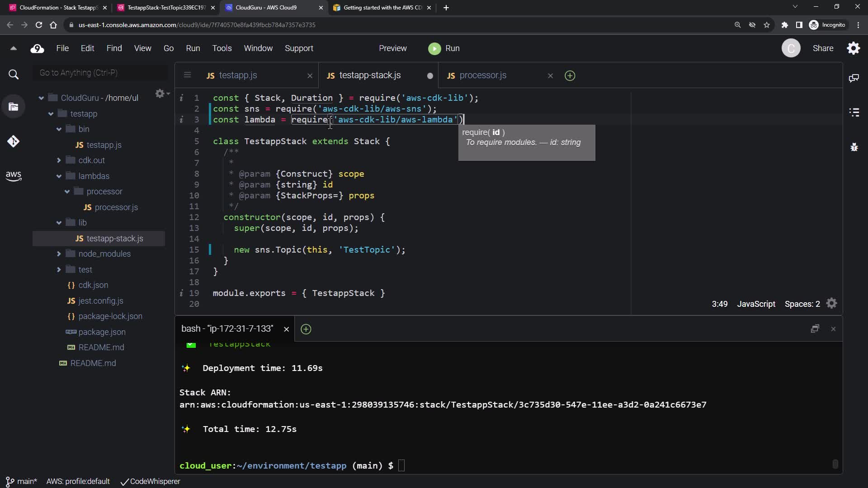Open the Collaborate chat icon

(x=854, y=78)
